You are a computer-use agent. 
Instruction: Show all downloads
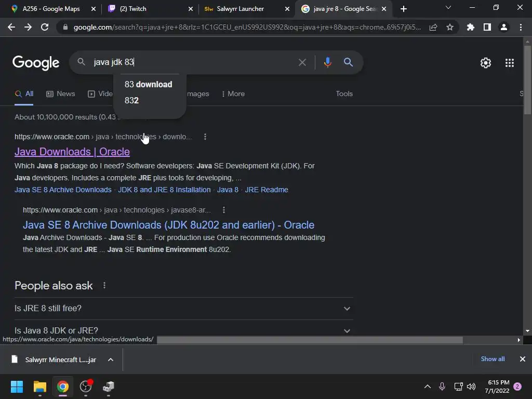(493, 359)
